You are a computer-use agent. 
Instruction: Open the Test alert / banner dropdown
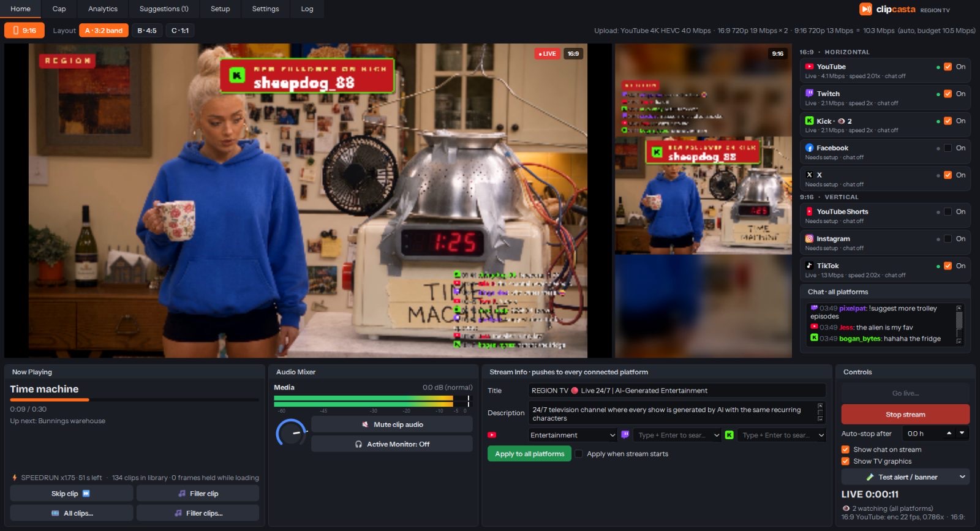[905, 477]
